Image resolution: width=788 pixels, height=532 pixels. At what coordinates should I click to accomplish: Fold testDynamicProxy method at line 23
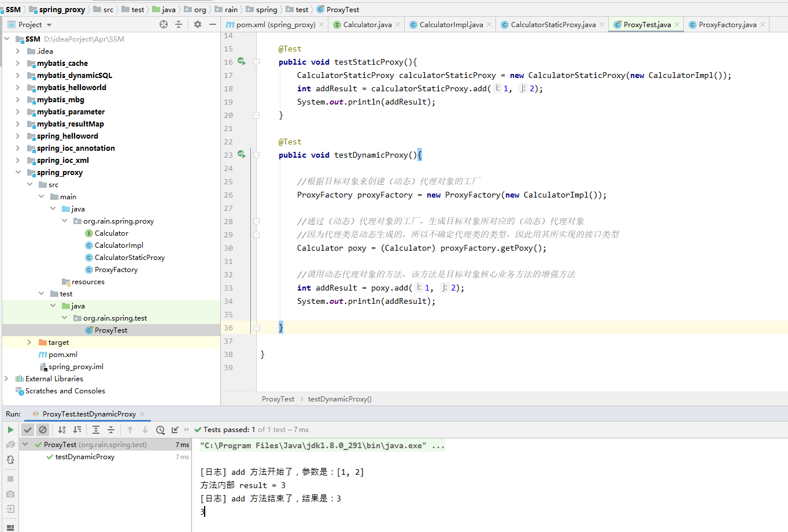coord(256,155)
